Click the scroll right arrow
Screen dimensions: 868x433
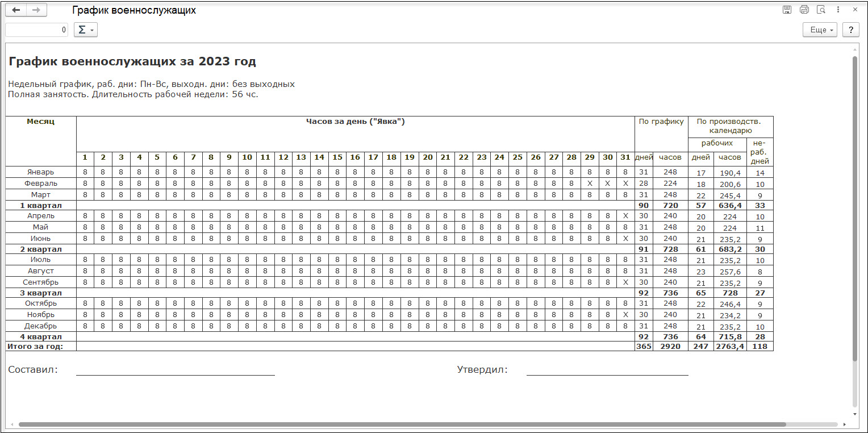845,424
